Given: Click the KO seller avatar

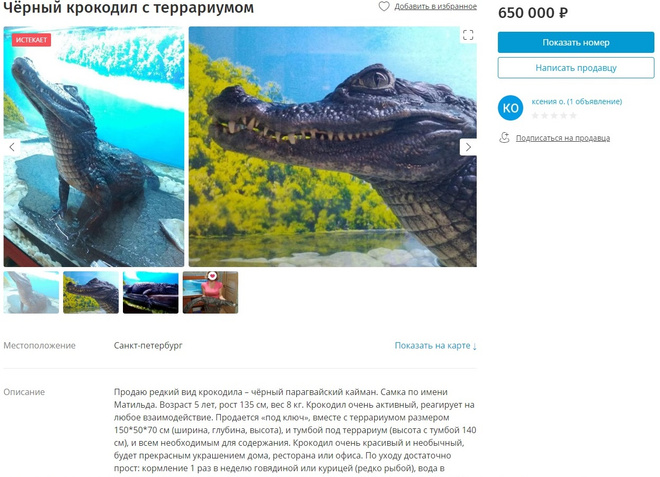Looking at the screenshot, I should 510,108.
